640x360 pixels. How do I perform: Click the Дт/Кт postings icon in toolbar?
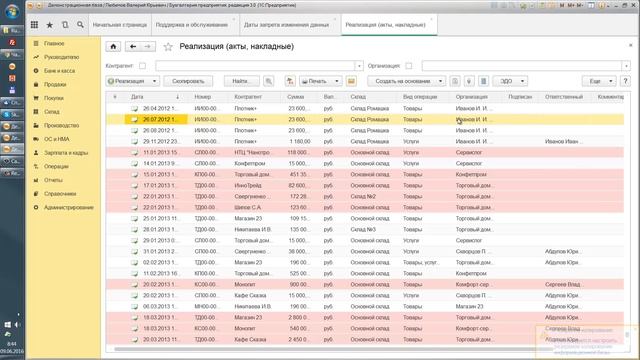(290, 81)
